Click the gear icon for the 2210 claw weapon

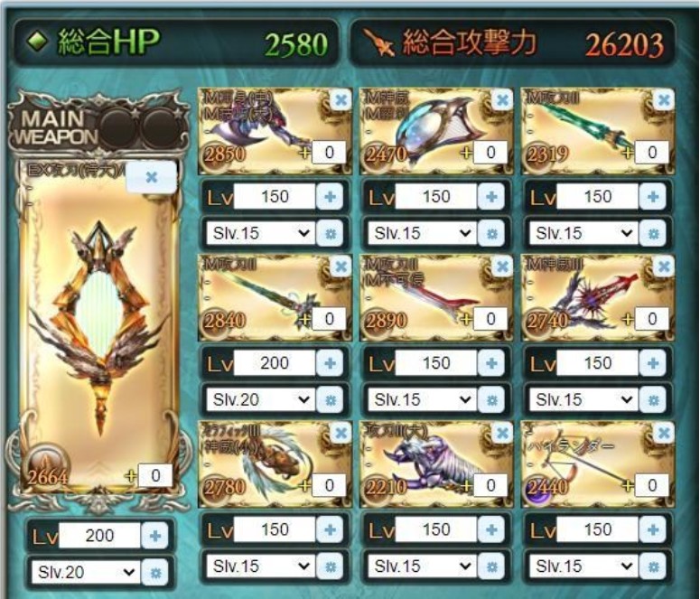coord(491,566)
